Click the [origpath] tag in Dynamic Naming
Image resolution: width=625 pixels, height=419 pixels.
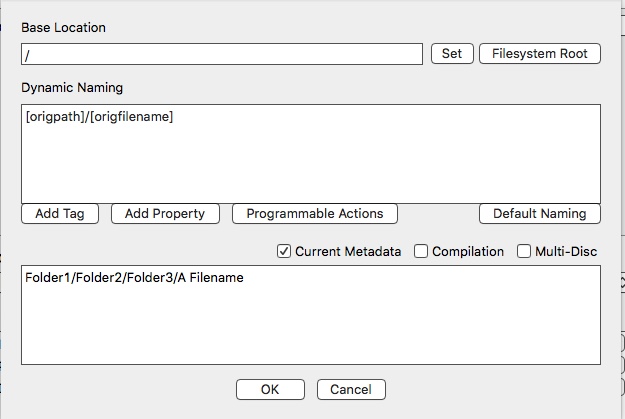pyautogui.click(x=56, y=117)
